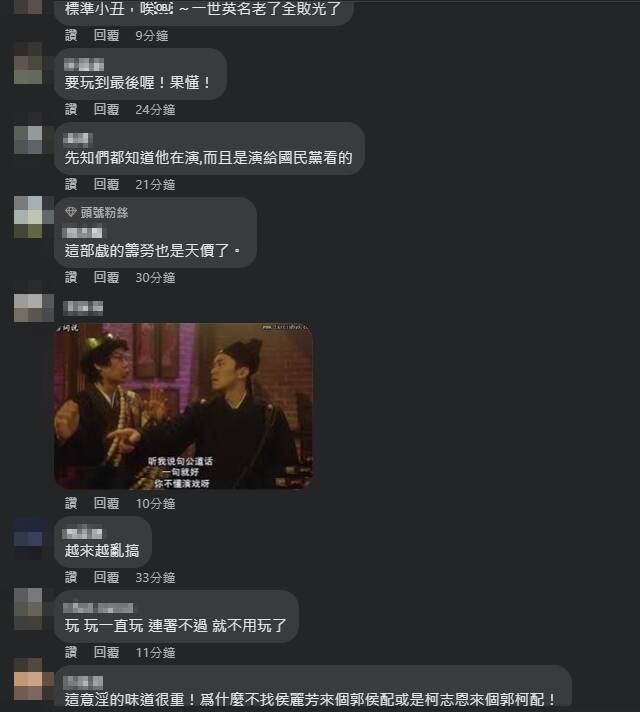The height and width of the screenshot is (712, 640).
Task: Reply to the 要玩到最後喔 comment
Action: tap(106, 109)
